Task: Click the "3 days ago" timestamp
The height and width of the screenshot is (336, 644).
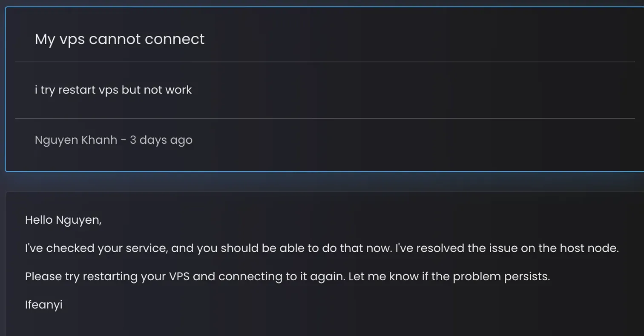Action: click(x=161, y=140)
